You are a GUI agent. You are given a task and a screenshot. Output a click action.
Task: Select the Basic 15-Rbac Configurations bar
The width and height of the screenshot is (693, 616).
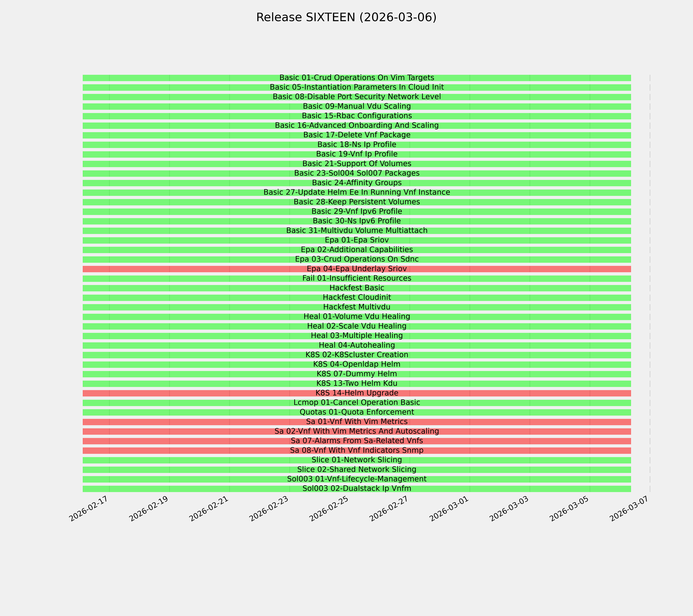pos(357,116)
